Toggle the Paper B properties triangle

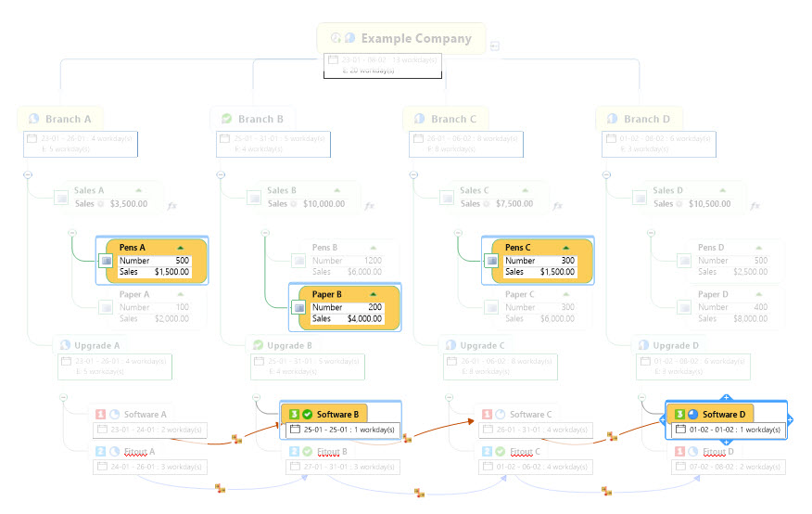pyautogui.click(x=373, y=295)
